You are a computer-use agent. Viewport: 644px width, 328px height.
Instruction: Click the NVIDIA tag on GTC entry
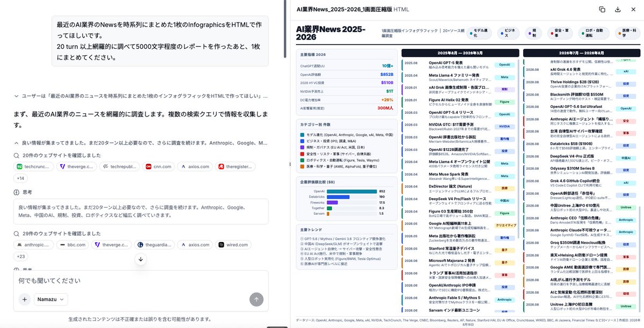tap(504, 126)
